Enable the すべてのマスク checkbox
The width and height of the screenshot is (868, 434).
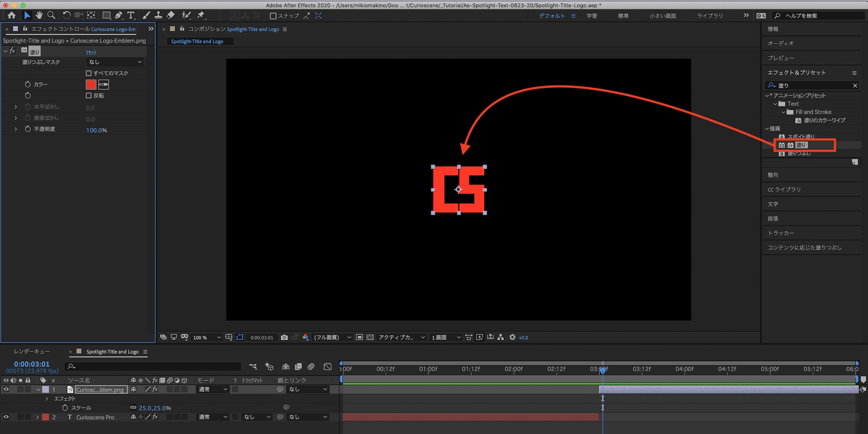89,73
